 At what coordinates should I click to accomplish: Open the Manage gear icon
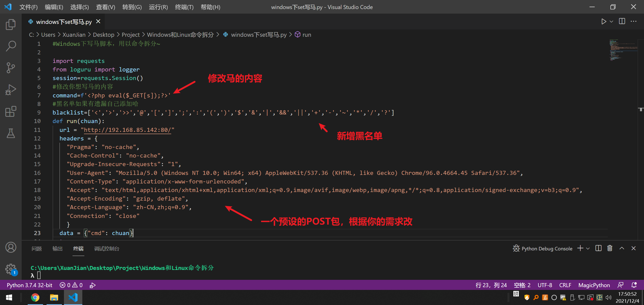point(11,269)
